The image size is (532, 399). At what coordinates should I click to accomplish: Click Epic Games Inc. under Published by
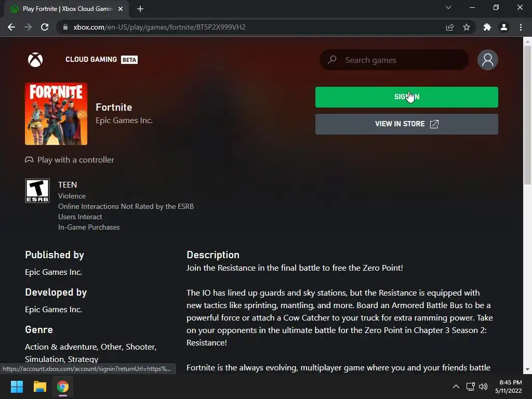click(x=54, y=272)
